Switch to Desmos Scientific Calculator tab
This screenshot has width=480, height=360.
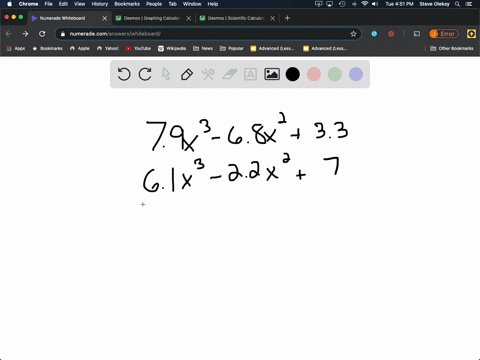(236, 18)
